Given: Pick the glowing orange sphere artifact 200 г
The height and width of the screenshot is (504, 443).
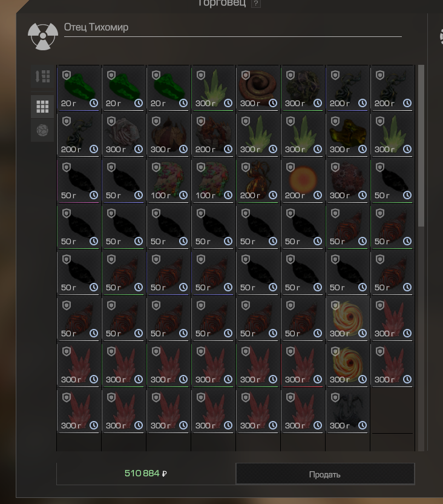Looking at the screenshot, I should 303,180.
